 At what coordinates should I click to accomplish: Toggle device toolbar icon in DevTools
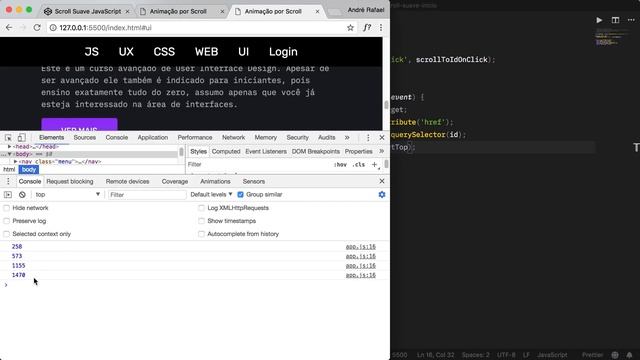[22, 138]
